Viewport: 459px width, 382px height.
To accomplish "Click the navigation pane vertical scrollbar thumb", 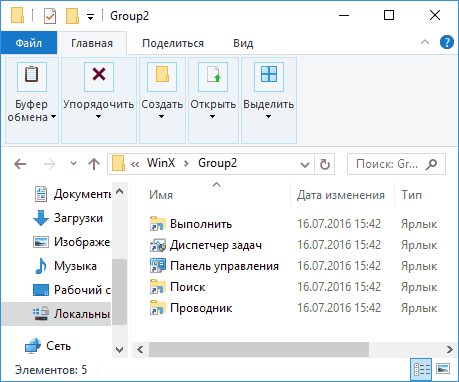I will (x=120, y=292).
